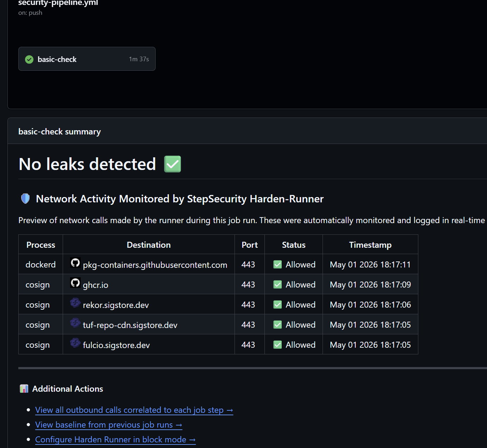Viewport: 487px width, 448px height.
Task: Click the Additional Actions heading
Action: tap(68, 389)
